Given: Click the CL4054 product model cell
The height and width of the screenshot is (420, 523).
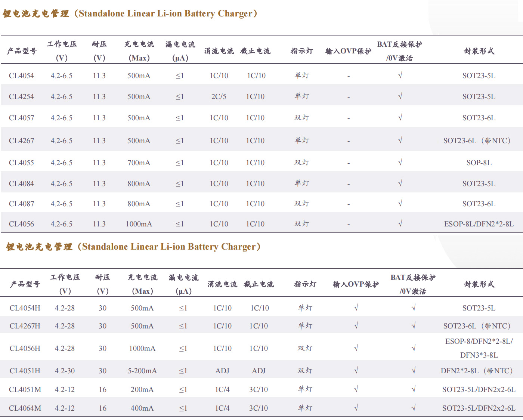Looking at the screenshot, I should (21, 76).
